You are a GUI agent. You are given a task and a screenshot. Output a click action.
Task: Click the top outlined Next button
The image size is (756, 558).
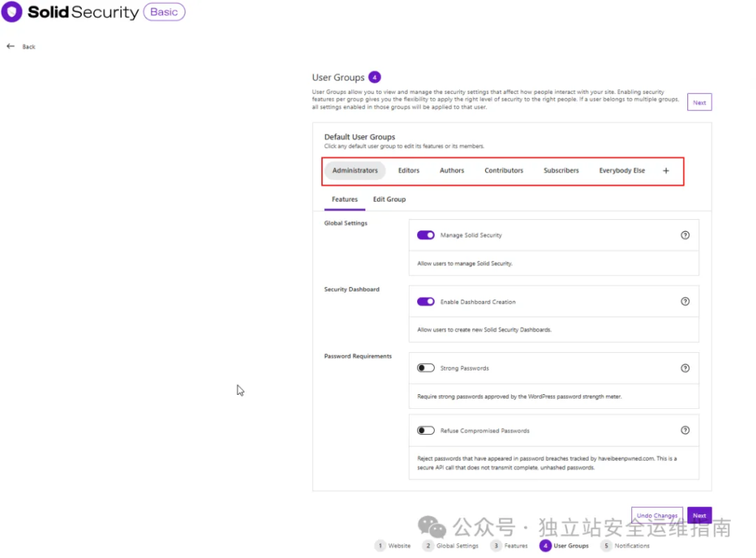tap(699, 103)
